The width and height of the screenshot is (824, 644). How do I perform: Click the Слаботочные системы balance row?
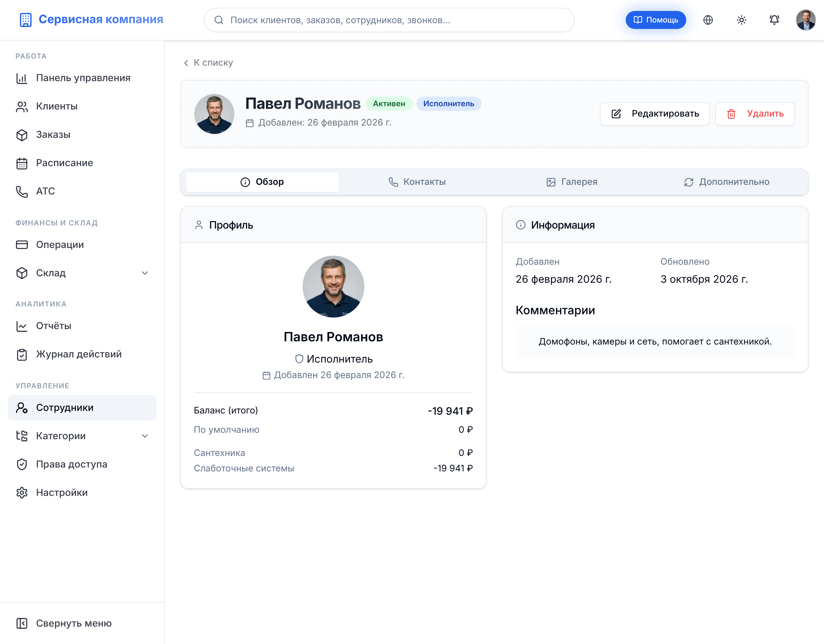pos(333,468)
